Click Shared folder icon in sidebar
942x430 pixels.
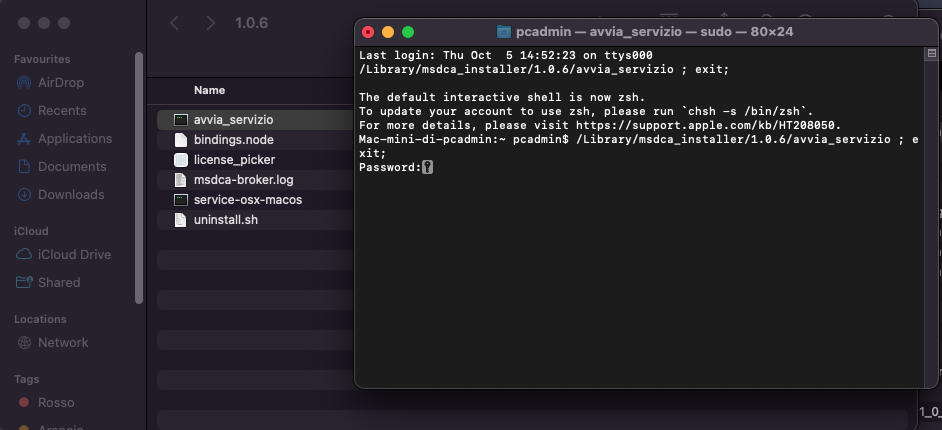pos(24,282)
